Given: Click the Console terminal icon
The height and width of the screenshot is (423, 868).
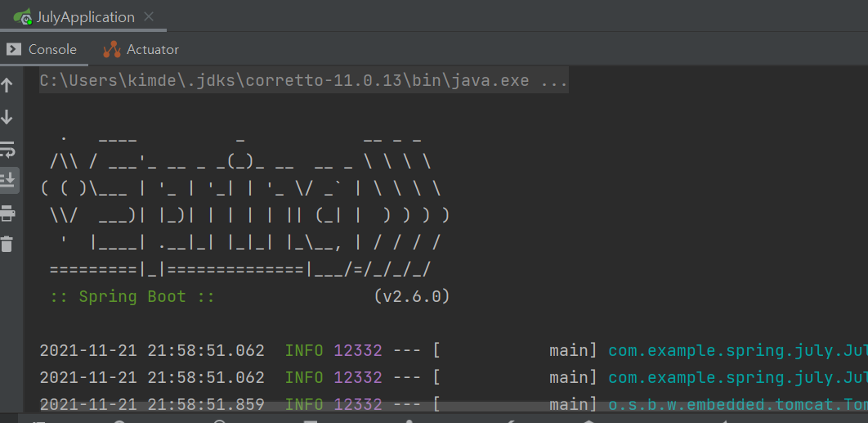Looking at the screenshot, I should pos(14,49).
